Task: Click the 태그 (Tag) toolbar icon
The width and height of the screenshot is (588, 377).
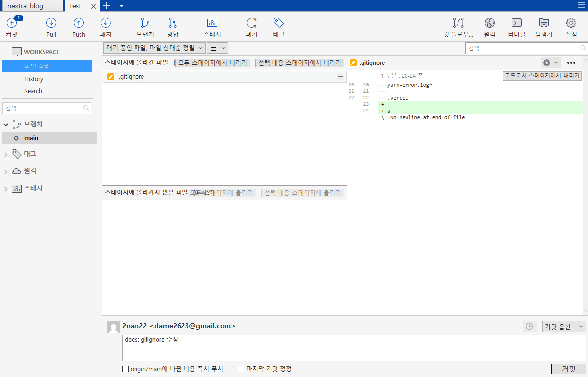Action: click(278, 27)
